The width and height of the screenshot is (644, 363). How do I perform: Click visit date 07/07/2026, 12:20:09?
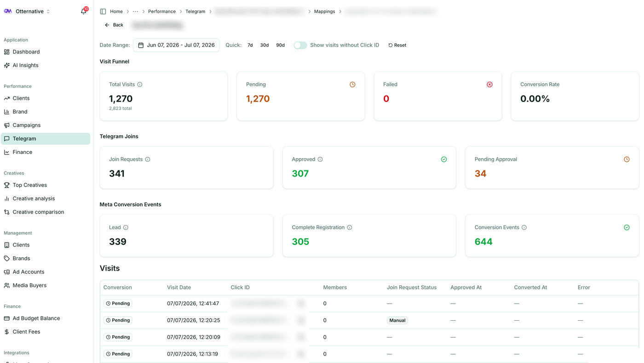[x=194, y=337]
